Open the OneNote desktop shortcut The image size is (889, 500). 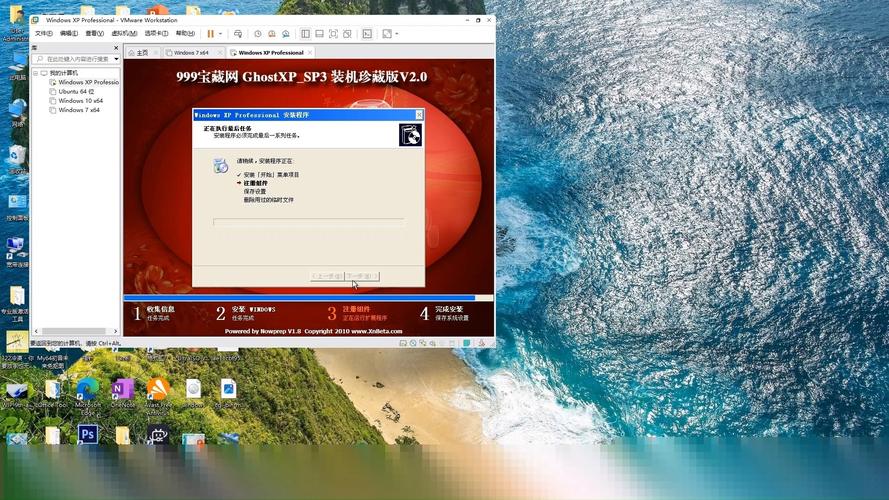click(x=122, y=389)
